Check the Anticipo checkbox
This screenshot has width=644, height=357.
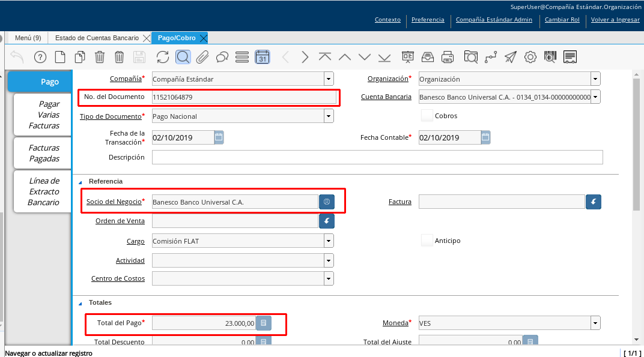[x=427, y=241]
